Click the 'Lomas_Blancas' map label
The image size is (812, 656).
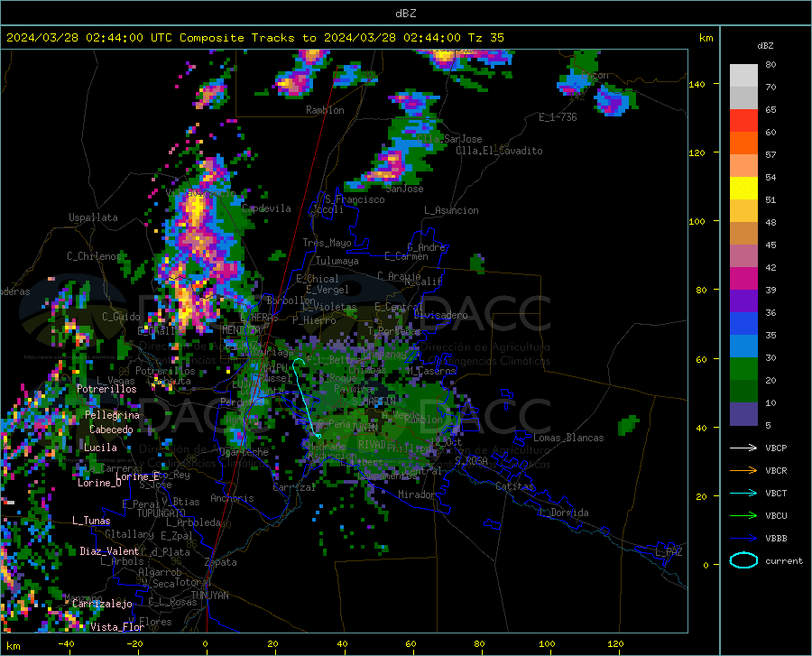click(568, 438)
